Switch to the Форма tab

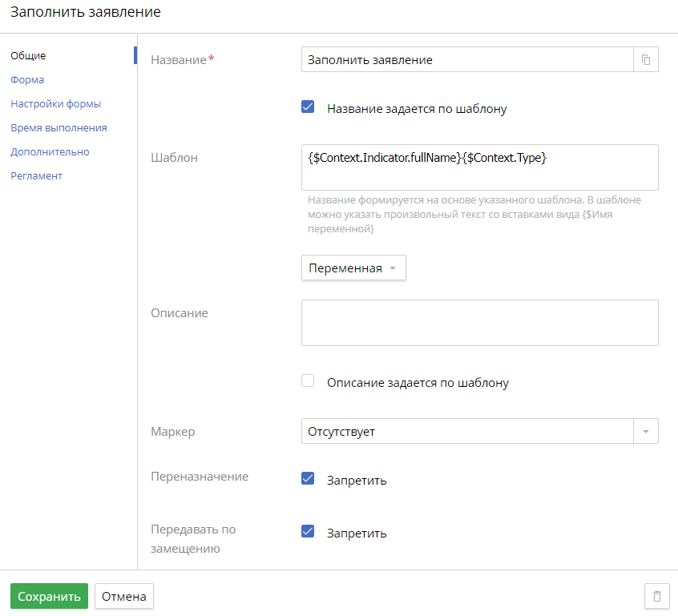pos(27,80)
